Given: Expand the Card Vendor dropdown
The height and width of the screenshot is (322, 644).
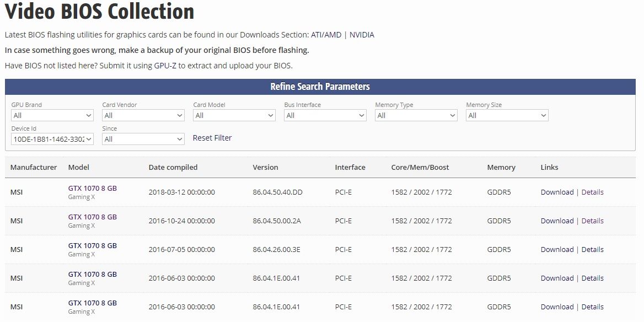Looking at the screenshot, I should 143,115.
